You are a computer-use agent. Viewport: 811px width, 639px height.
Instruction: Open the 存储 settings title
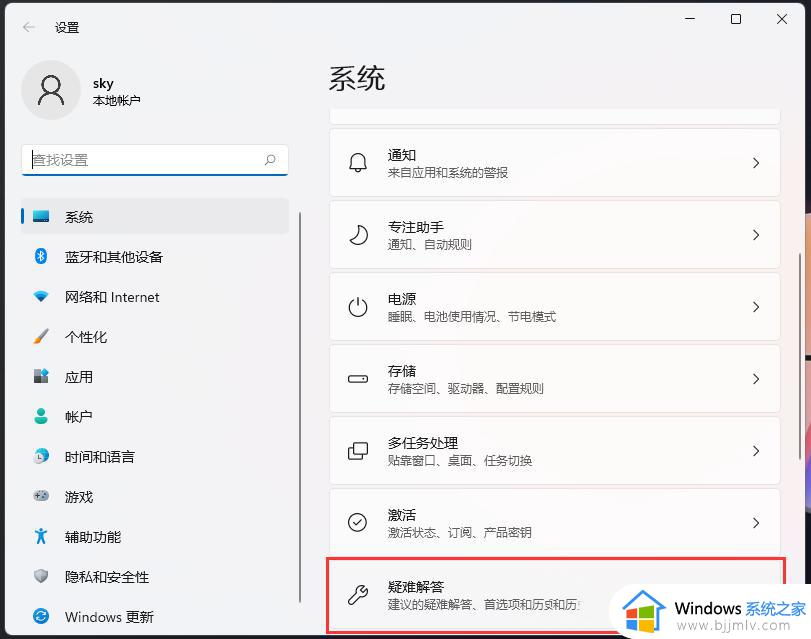(x=402, y=370)
